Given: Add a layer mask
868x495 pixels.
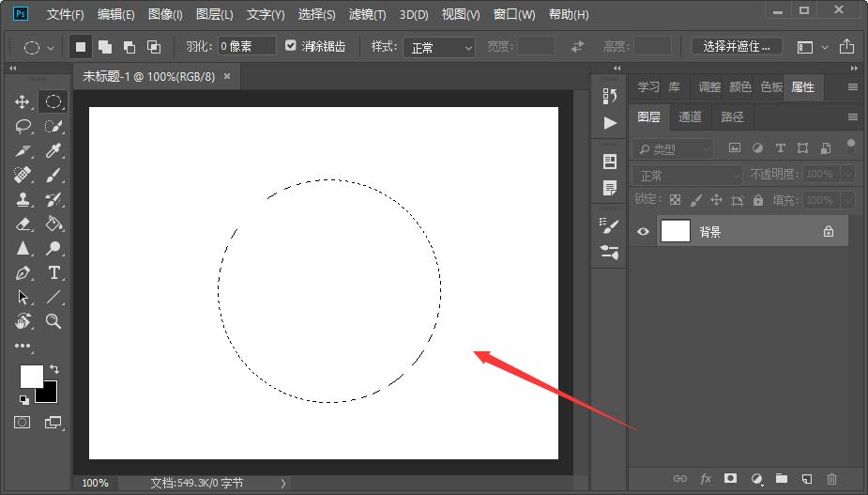Looking at the screenshot, I should tap(731, 478).
